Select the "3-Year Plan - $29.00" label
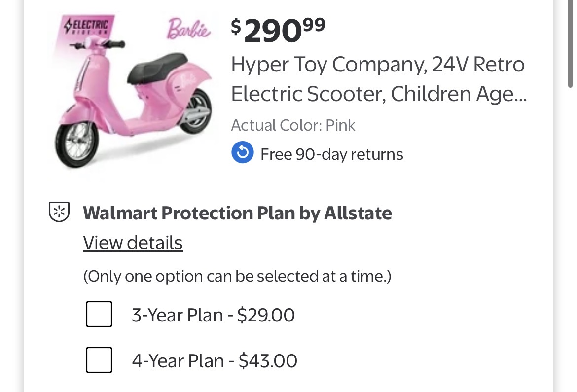Viewport: 577px width, 392px height. click(213, 315)
